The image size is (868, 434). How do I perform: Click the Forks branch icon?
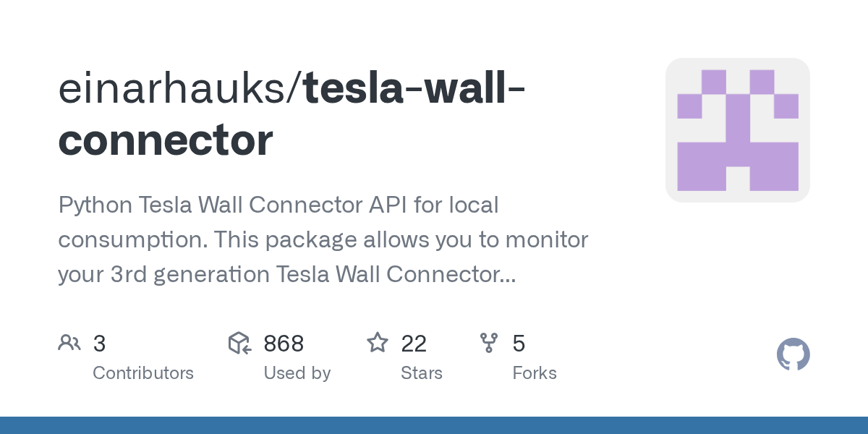[489, 343]
